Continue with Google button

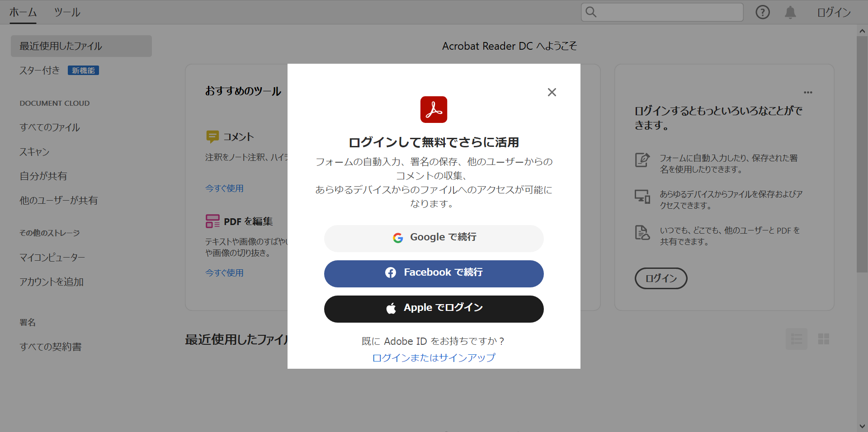pyautogui.click(x=434, y=238)
